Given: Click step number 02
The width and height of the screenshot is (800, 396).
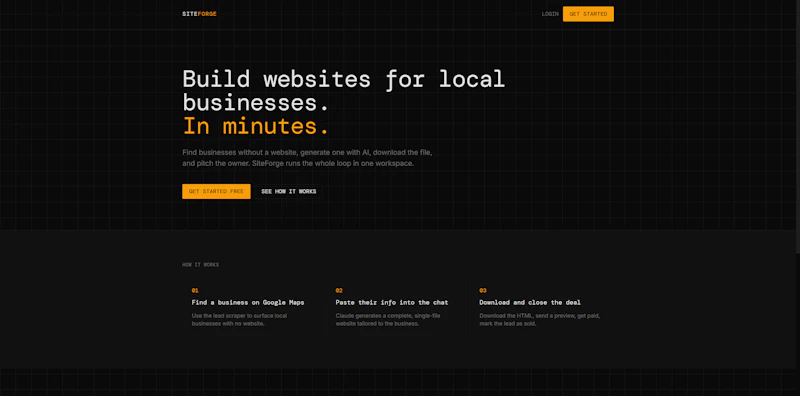Looking at the screenshot, I should point(339,290).
